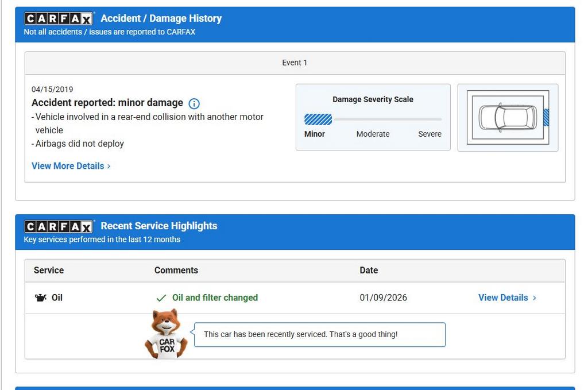Open View Details for oil service
The height and width of the screenshot is (390, 588).
(503, 298)
